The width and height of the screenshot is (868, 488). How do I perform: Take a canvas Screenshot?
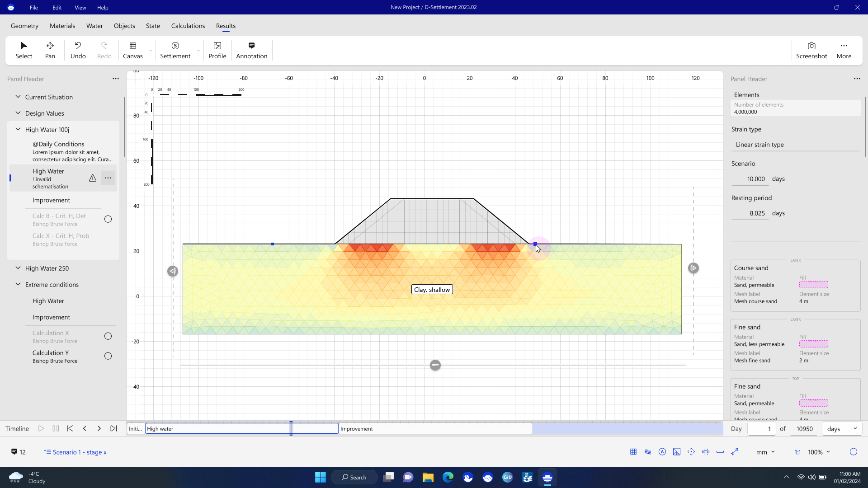tap(811, 50)
